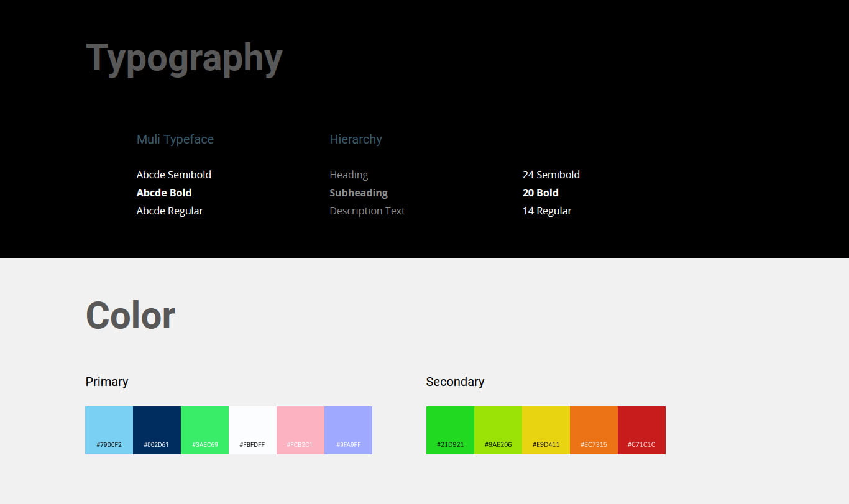Image resolution: width=849 pixels, height=504 pixels.
Task: Click the Typography heading
Action: pyautogui.click(x=184, y=58)
